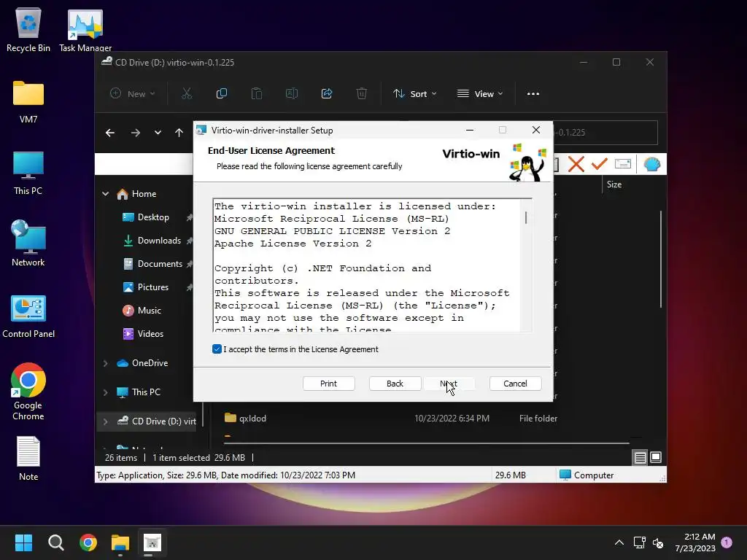Collapse the Home tree node

(x=105, y=194)
